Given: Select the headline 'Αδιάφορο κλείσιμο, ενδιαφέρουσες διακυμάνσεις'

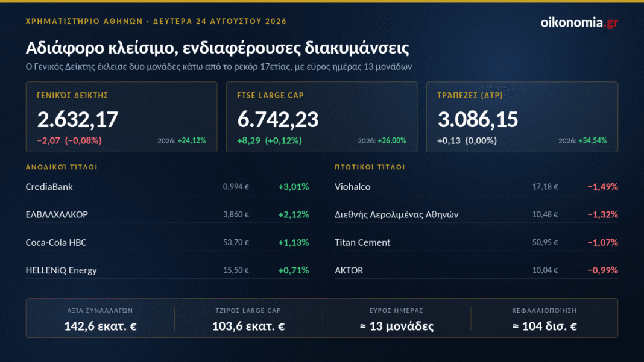Looking at the screenshot, I should point(217,48).
